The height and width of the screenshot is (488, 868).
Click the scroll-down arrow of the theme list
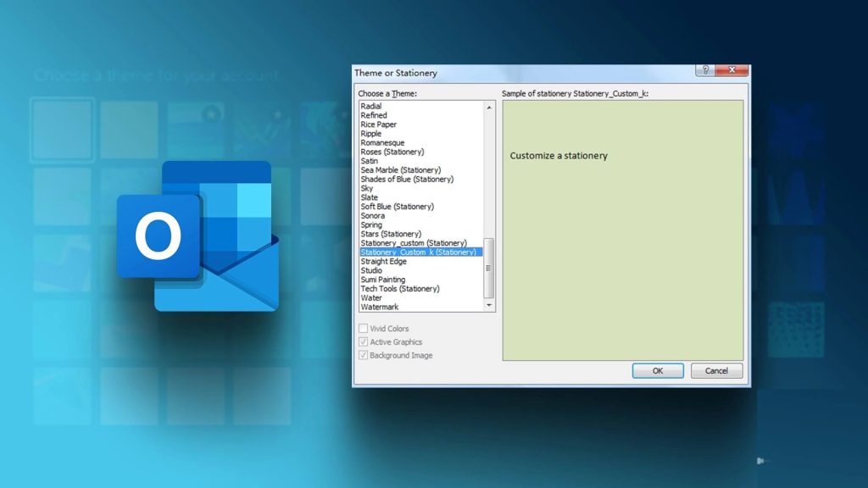click(x=490, y=306)
